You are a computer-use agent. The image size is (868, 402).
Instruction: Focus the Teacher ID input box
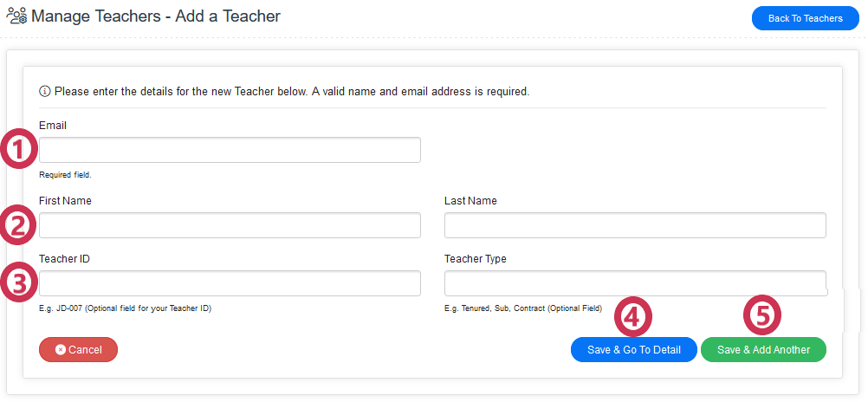230,283
